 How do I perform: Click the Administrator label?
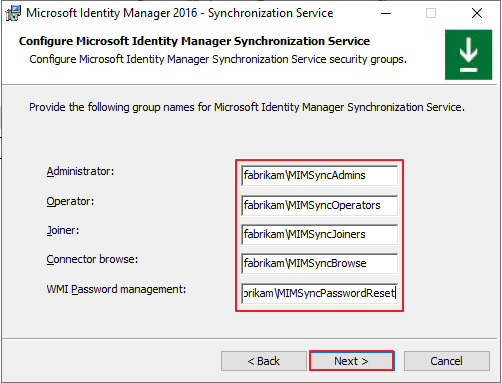[80, 171]
